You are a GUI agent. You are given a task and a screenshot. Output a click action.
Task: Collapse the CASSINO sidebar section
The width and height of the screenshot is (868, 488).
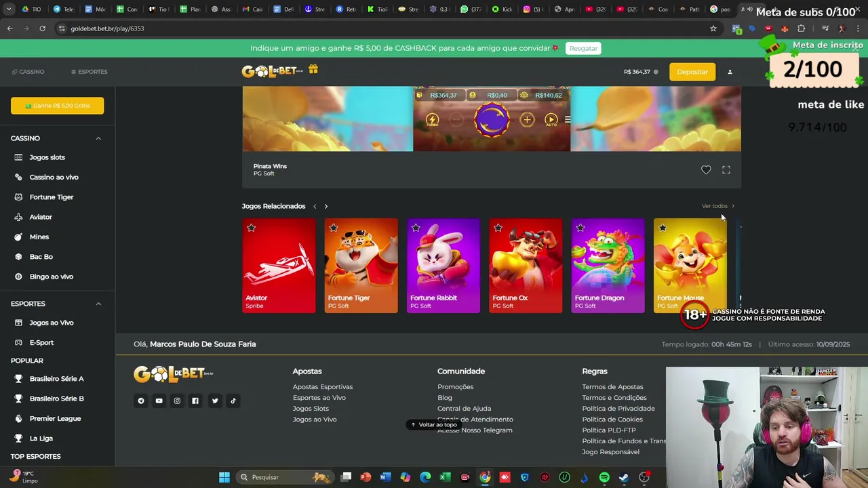[98, 138]
